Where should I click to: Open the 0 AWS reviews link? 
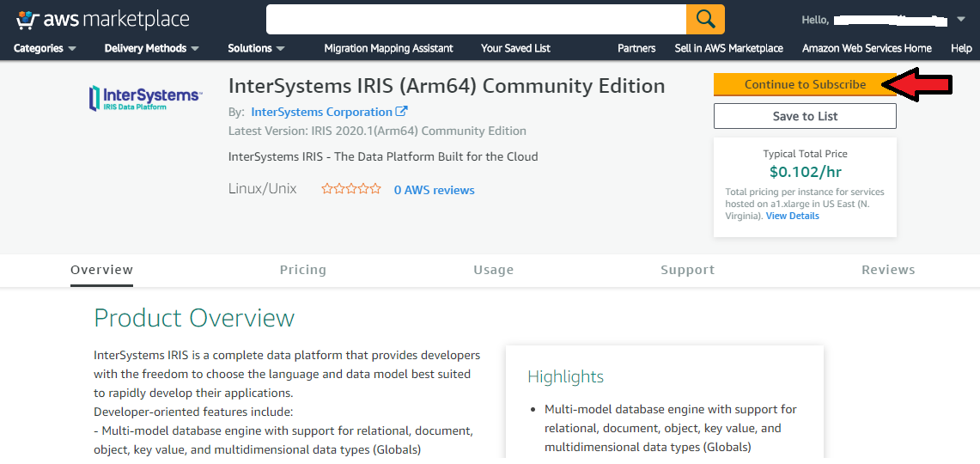click(x=434, y=190)
